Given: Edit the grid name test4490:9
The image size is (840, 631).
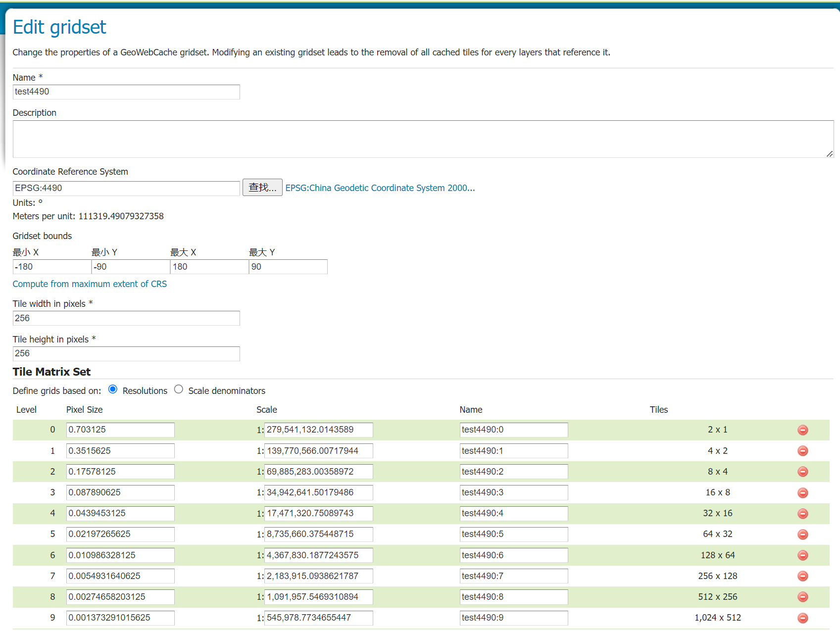Looking at the screenshot, I should point(514,618).
